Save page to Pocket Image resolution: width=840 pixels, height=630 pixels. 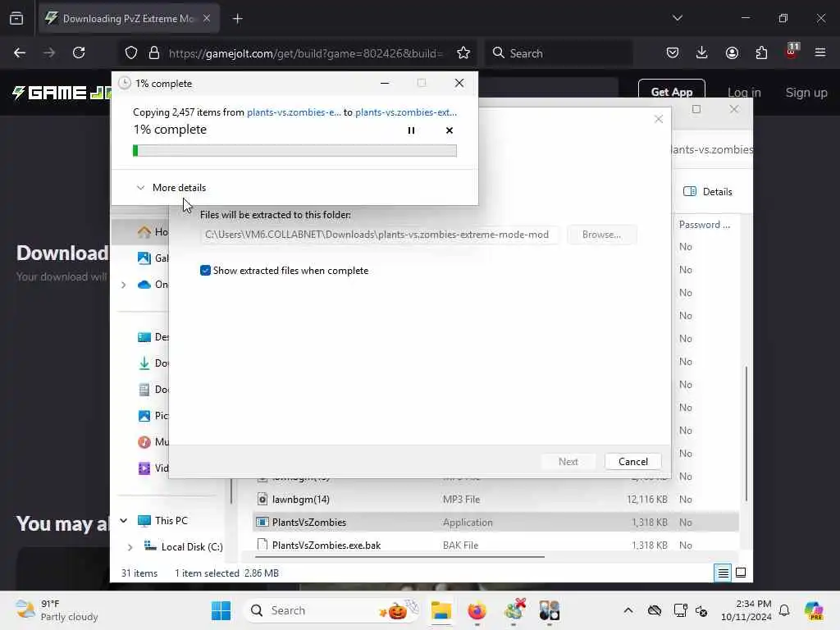pos(673,52)
